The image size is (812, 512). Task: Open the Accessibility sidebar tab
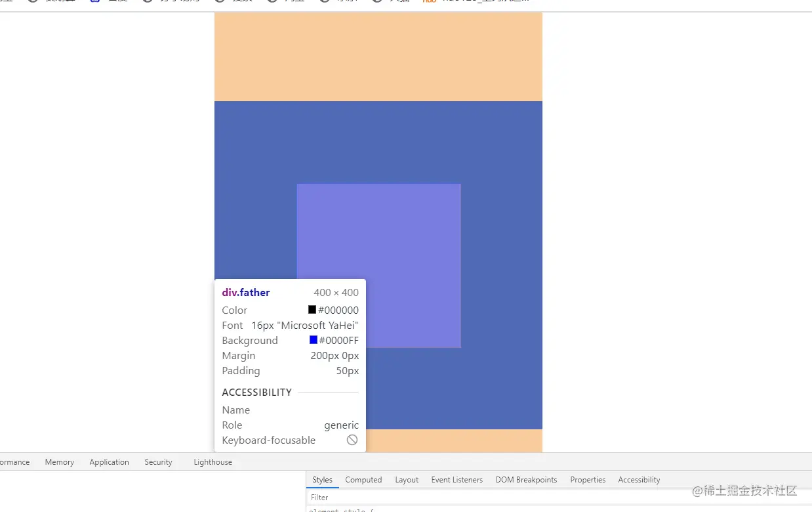pos(639,480)
